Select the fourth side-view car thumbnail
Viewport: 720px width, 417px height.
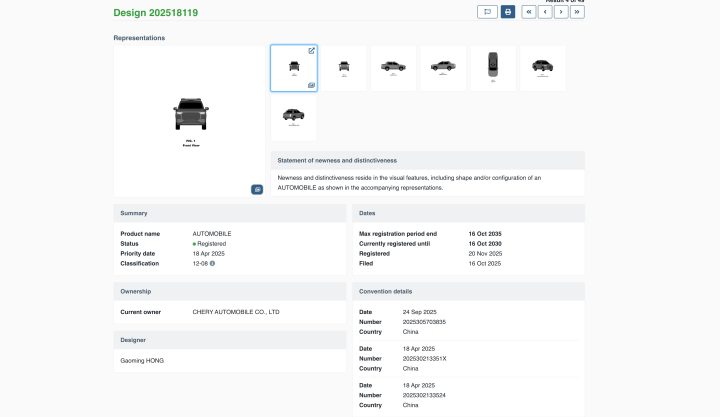443,68
